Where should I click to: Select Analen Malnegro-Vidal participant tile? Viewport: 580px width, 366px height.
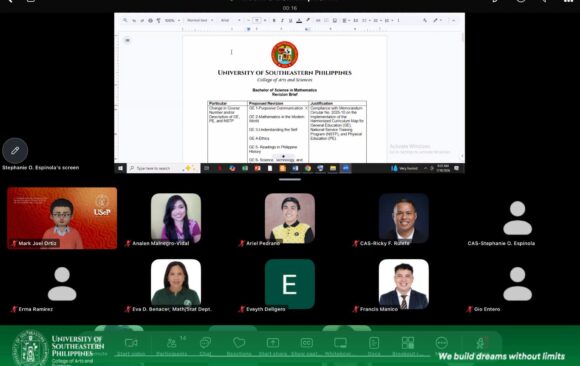176,218
